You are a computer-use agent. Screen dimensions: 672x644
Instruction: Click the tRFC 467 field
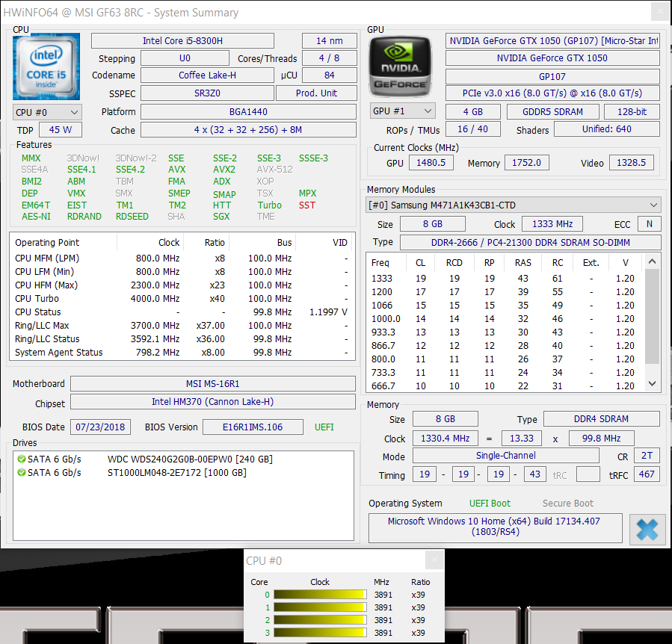coord(647,474)
